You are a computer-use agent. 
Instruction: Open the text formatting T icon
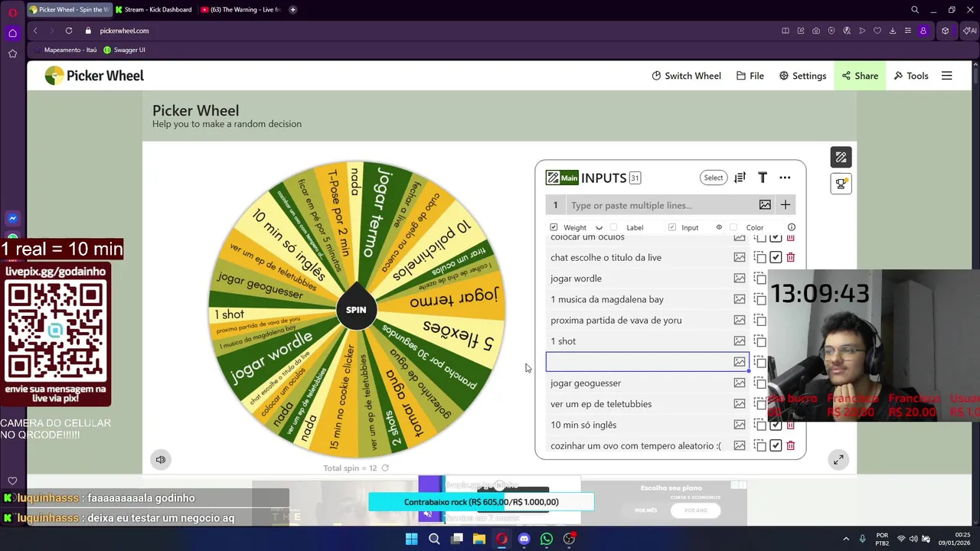pos(763,178)
